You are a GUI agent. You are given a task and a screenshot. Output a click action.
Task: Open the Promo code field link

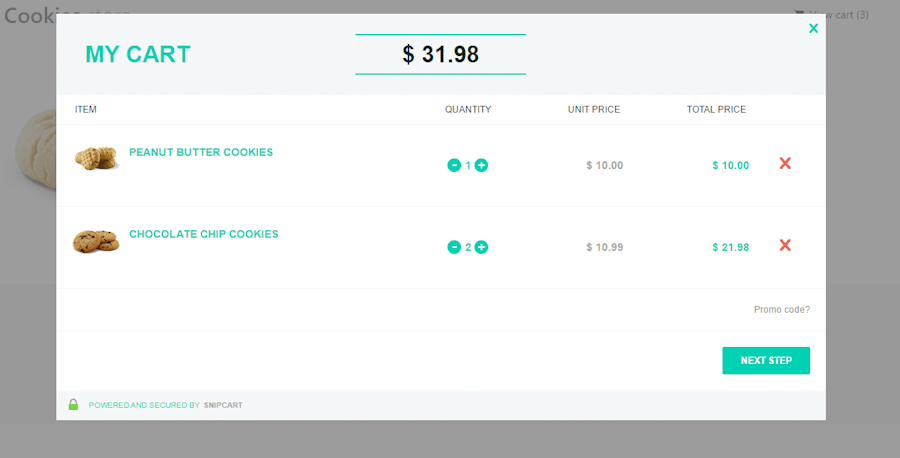(x=782, y=309)
